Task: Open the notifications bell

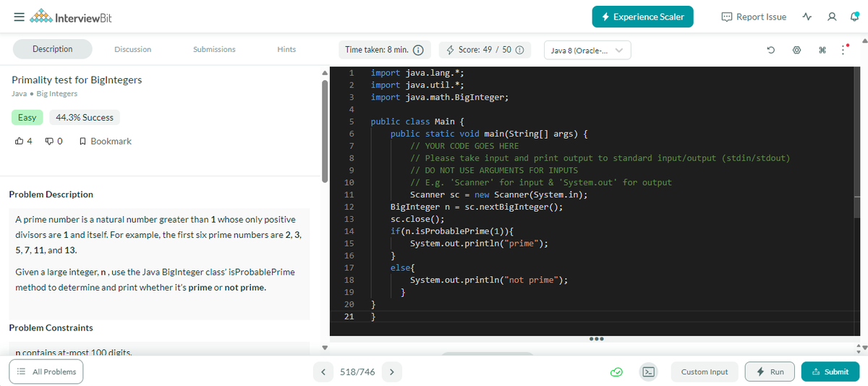Action: pyautogui.click(x=854, y=17)
